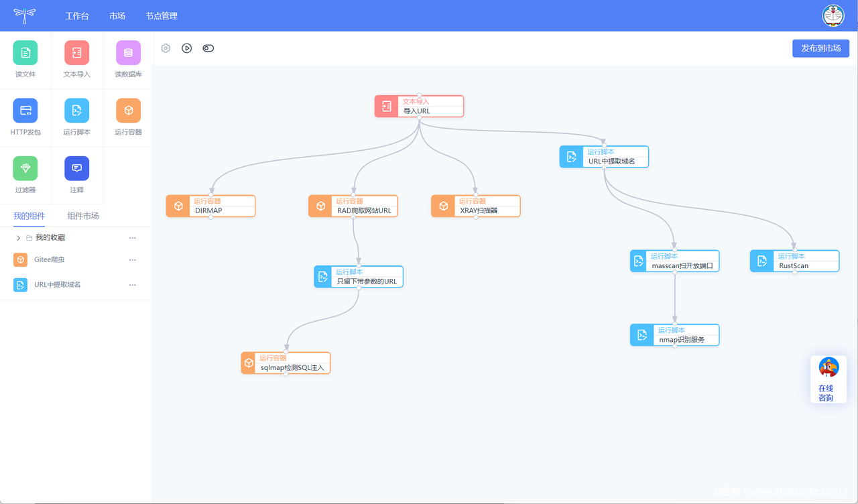This screenshot has height=504, width=858.
Task: Select the 注释 component icon
Action: (76, 168)
